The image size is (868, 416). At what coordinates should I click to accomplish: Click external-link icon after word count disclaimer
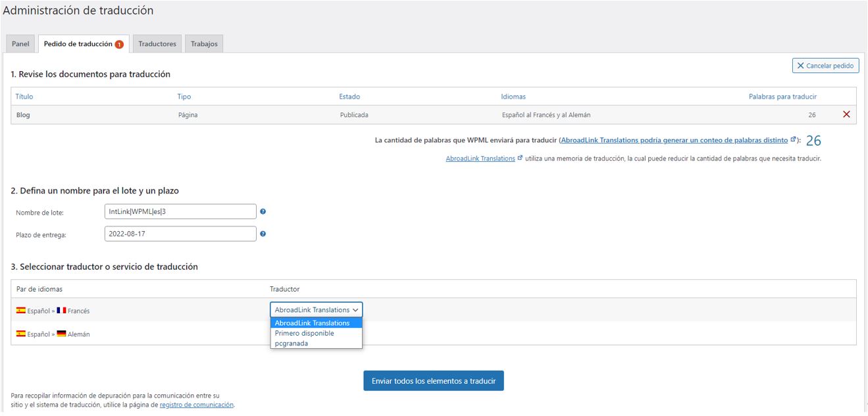coord(793,140)
